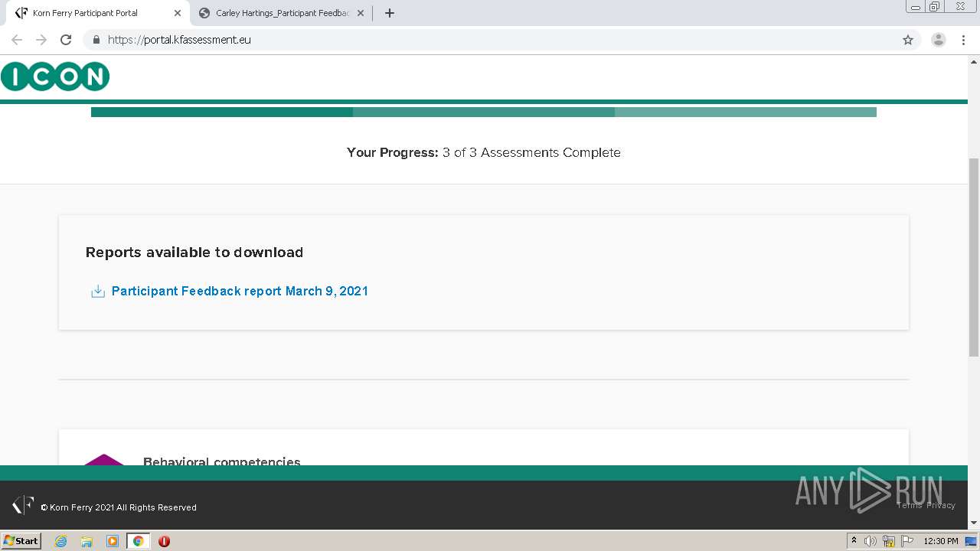Bookmark this page with the star icon

point(908,40)
